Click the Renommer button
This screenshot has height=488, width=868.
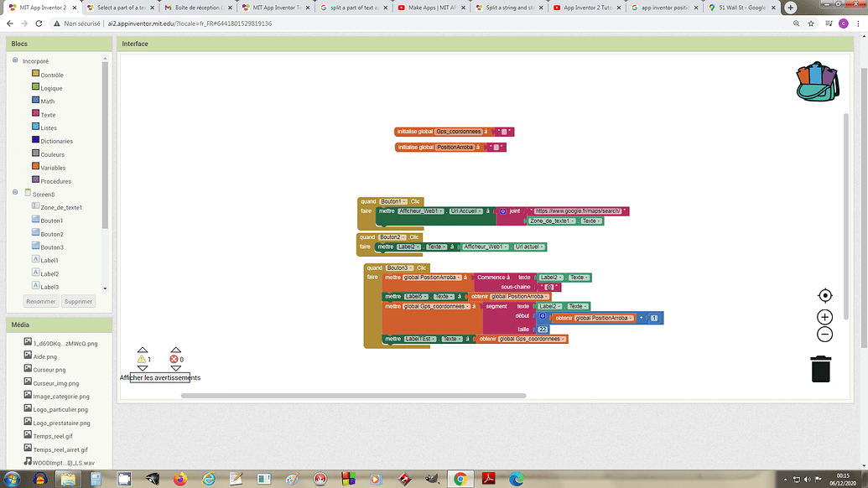(39, 300)
